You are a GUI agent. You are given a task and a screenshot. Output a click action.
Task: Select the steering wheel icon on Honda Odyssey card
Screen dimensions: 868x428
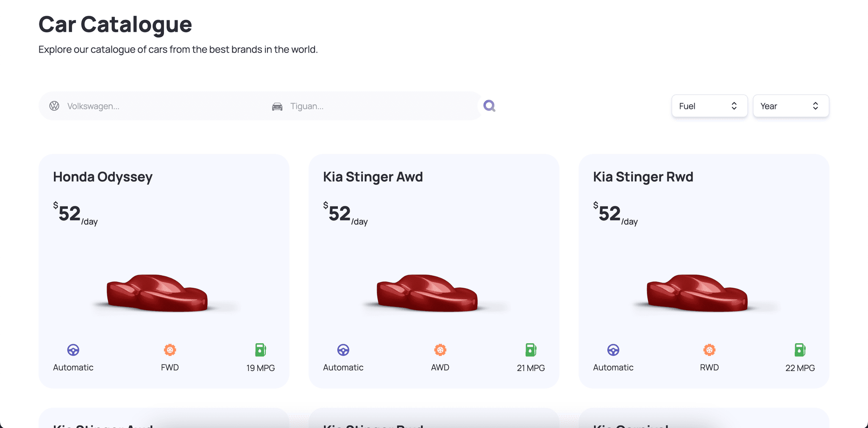coord(73,350)
